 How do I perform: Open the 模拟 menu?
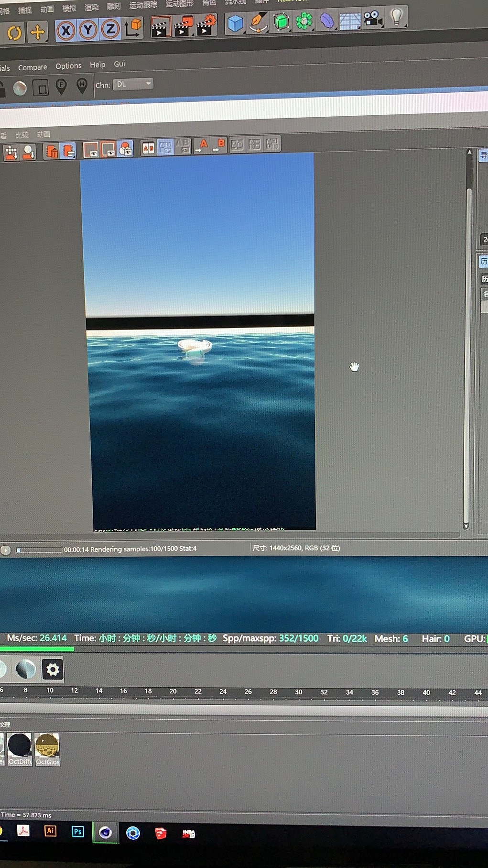(x=69, y=8)
